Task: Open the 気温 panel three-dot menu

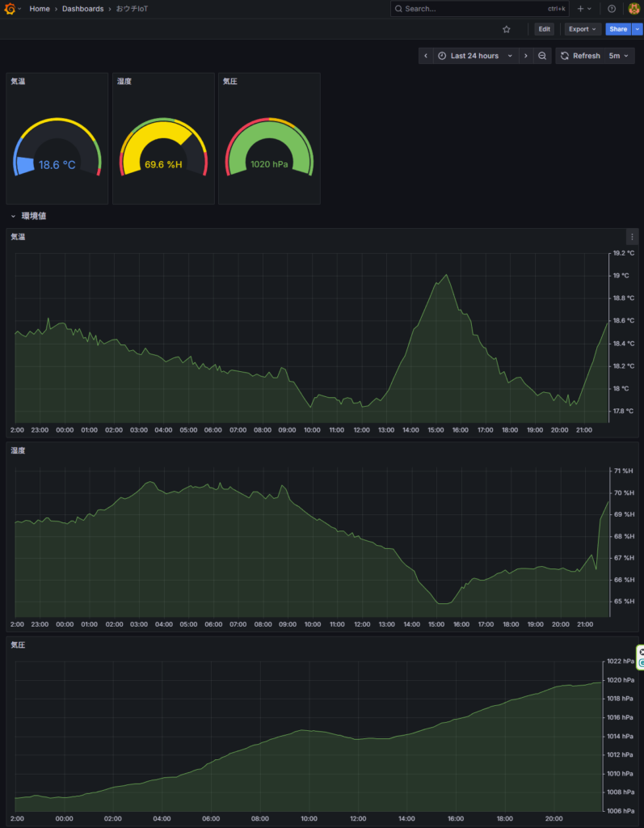Action: point(632,237)
